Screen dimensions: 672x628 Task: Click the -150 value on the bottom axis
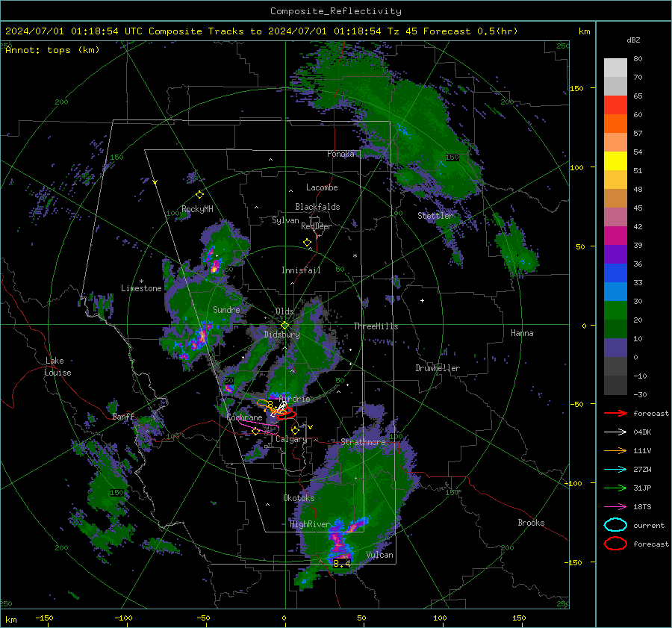coord(44,618)
